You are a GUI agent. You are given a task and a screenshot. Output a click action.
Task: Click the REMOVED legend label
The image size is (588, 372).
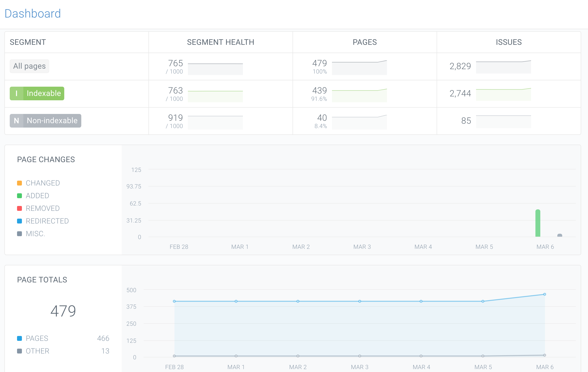pyautogui.click(x=43, y=209)
